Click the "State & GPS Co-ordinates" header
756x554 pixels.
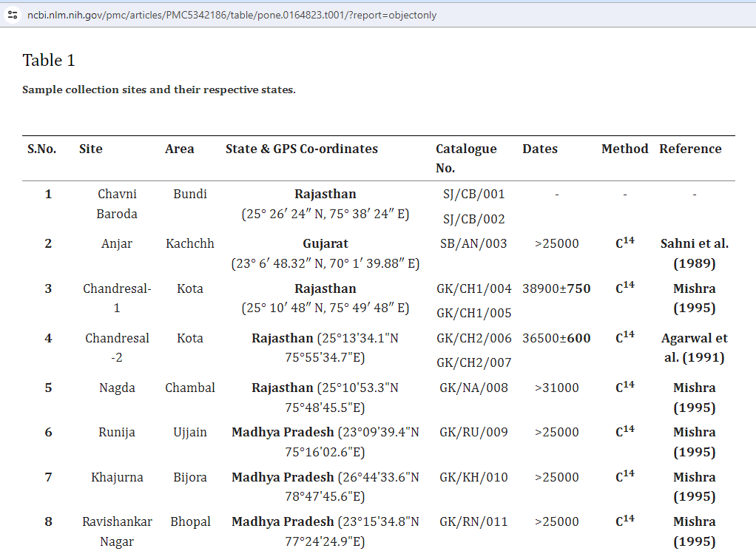[x=302, y=149]
